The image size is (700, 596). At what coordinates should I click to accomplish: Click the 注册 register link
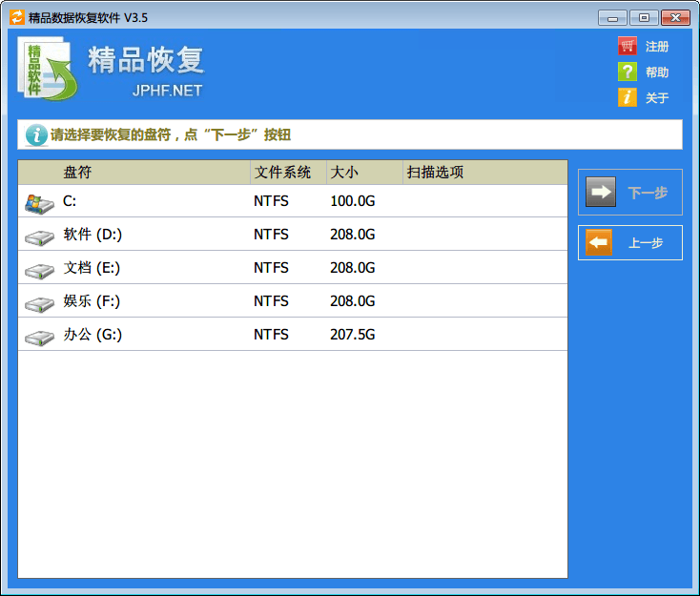(657, 47)
